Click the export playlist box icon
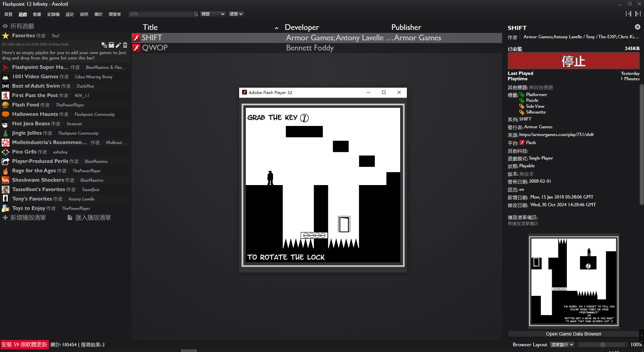 [x=111, y=45]
